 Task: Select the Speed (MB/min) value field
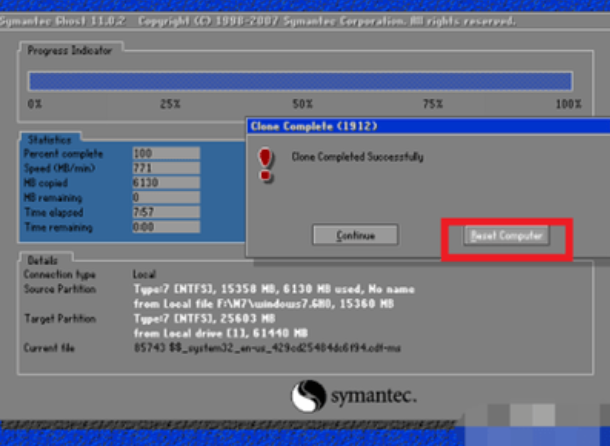click(165, 169)
